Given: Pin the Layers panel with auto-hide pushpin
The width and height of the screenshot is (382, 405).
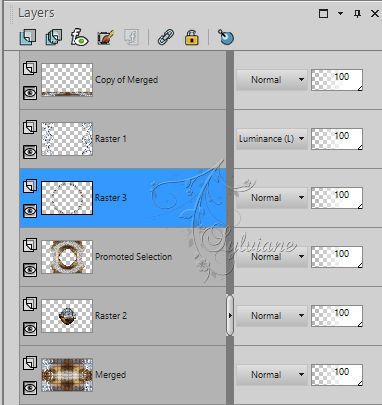Looking at the screenshot, I should [x=357, y=14].
